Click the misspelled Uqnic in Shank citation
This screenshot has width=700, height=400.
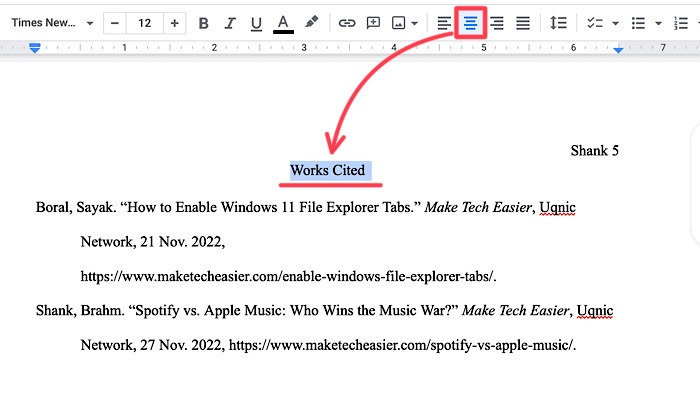click(x=595, y=311)
